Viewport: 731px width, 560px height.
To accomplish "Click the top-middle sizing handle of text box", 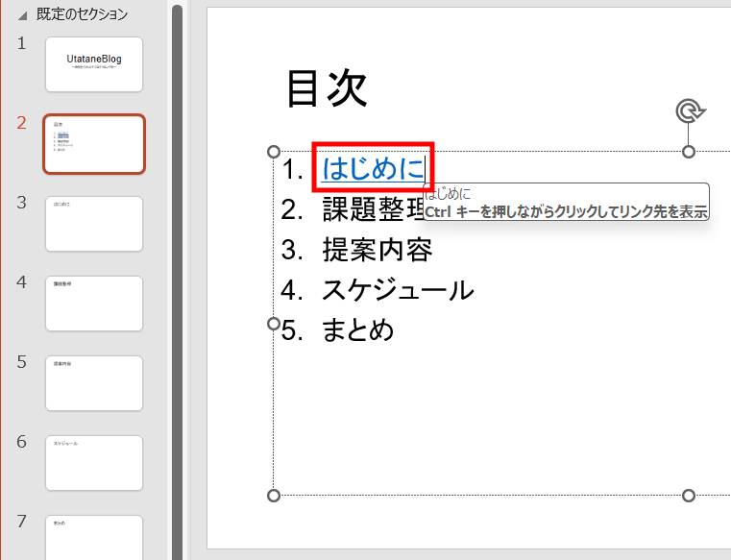I will click(689, 152).
